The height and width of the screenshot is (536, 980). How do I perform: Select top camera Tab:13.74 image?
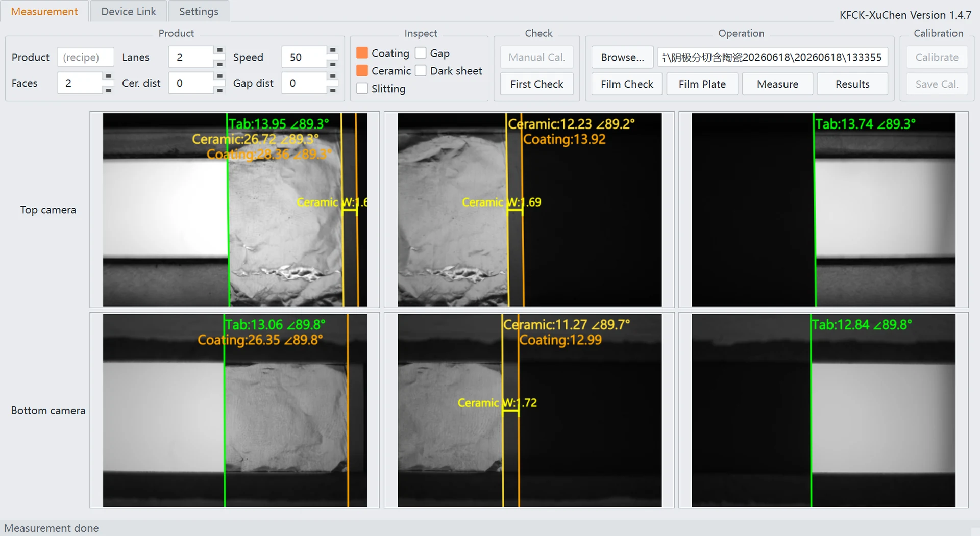point(823,210)
